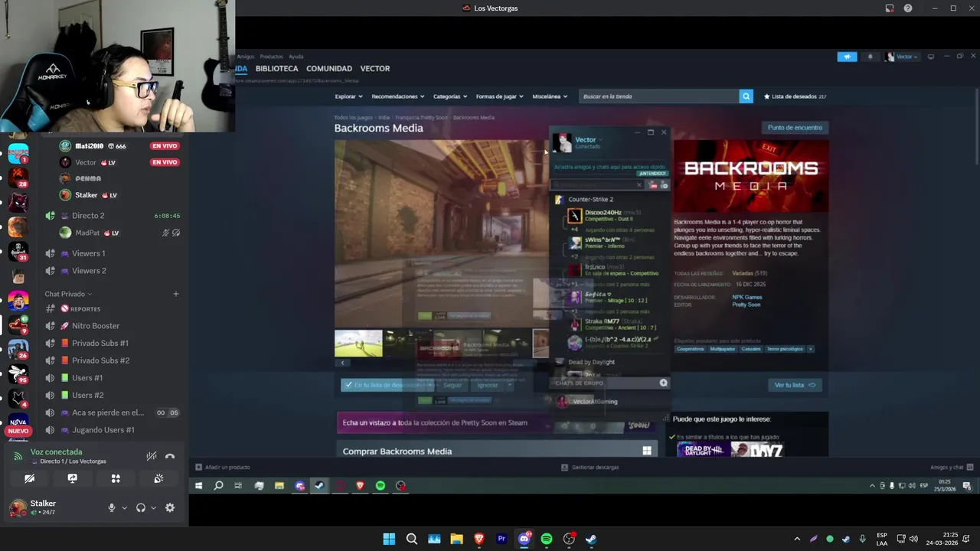Open the Discord soundboard button
Viewport: 980px width, 551px height.
coord(158,478)
